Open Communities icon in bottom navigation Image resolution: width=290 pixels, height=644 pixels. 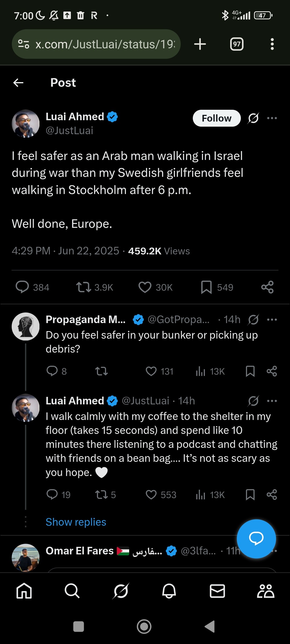[266, 591]
